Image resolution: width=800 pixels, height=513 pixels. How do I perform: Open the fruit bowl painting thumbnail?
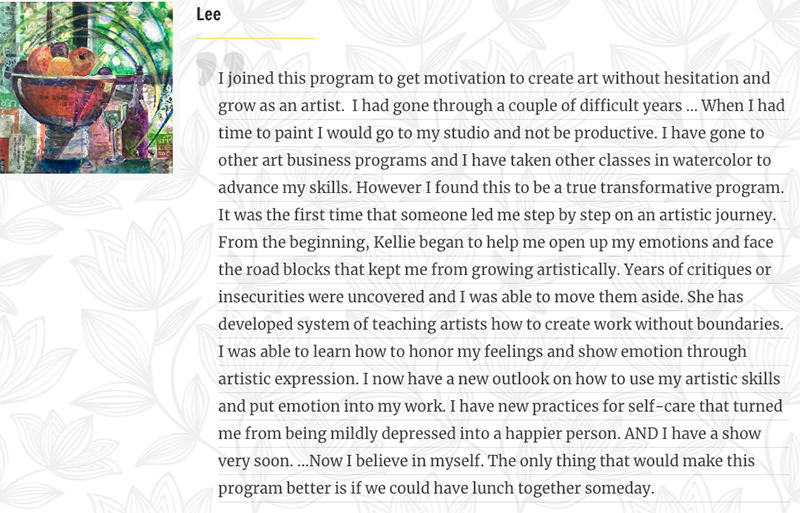[x=86, y=87]
